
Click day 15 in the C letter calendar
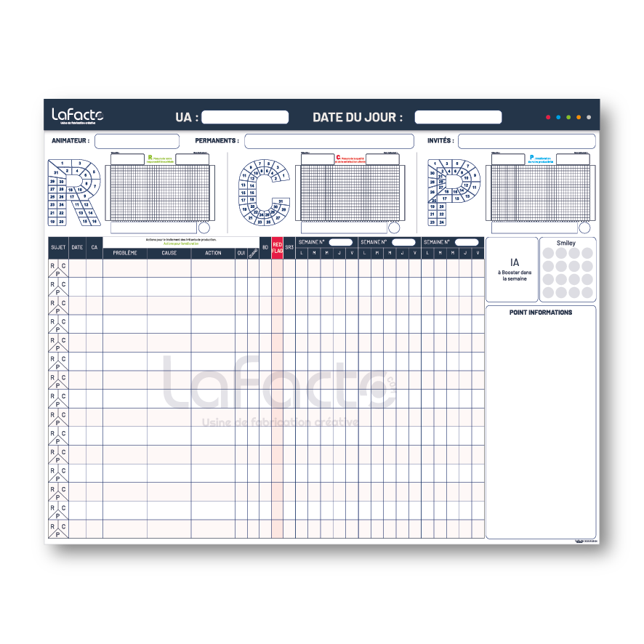(243, 193)
